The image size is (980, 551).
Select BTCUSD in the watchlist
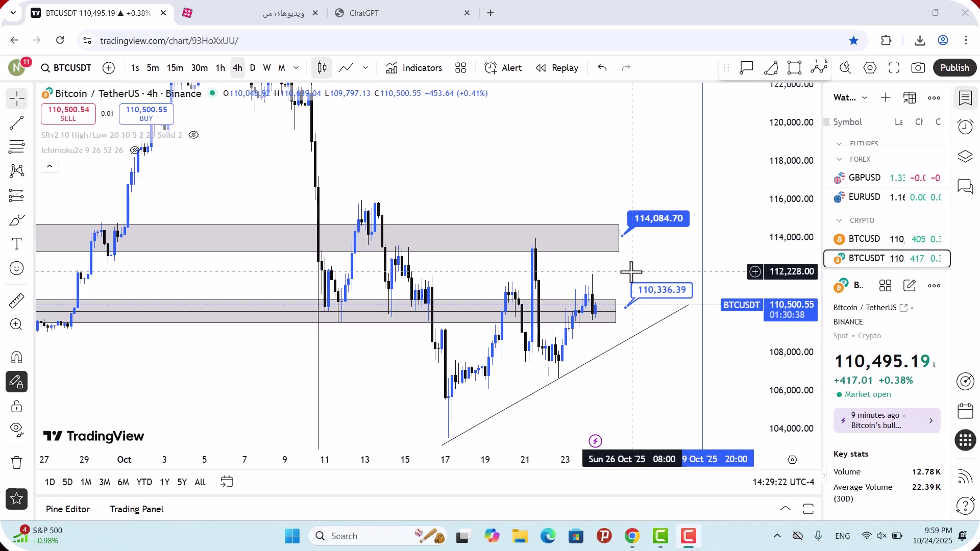click(x=887, y=239)
